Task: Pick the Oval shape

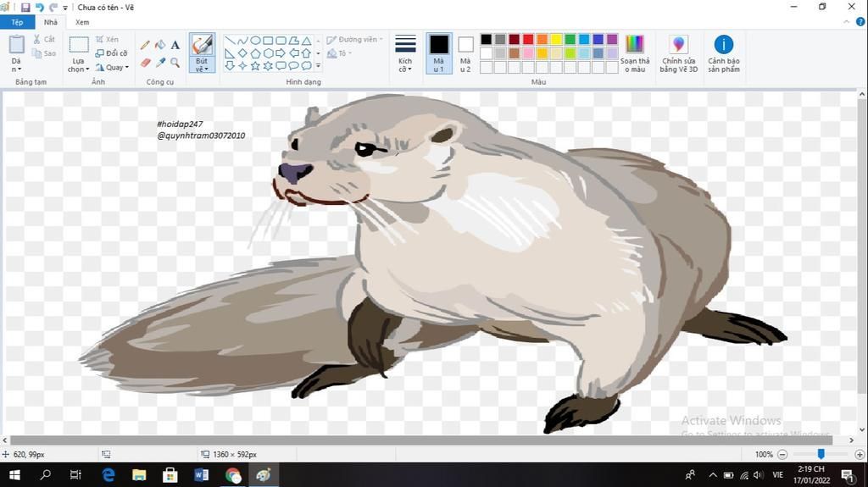Action: tap(255, 41)
